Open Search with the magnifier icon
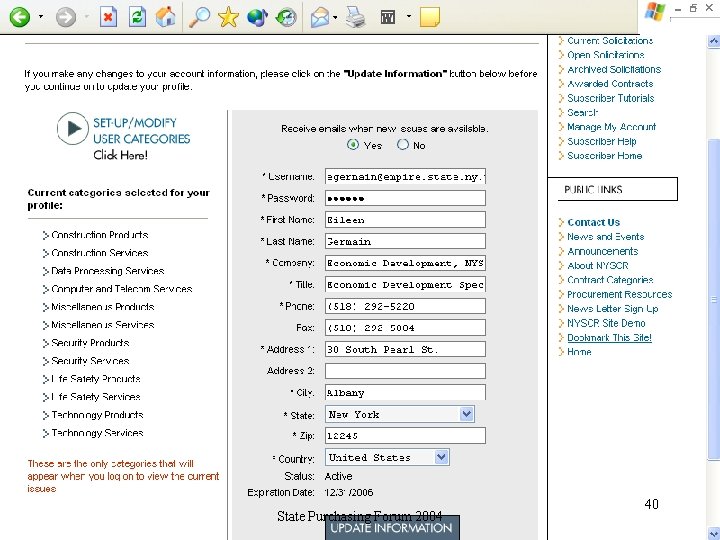 [x=200, y=17]
